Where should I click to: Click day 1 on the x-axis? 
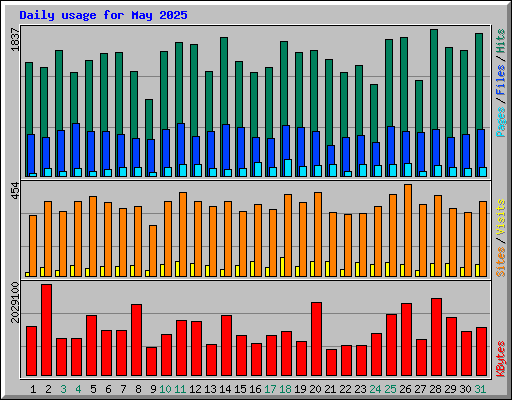tap(33, 389)
